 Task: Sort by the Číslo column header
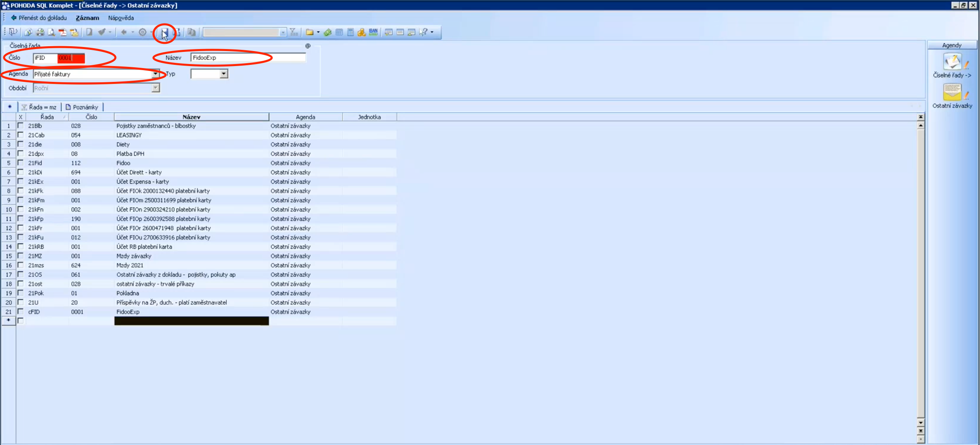(92, 117)
